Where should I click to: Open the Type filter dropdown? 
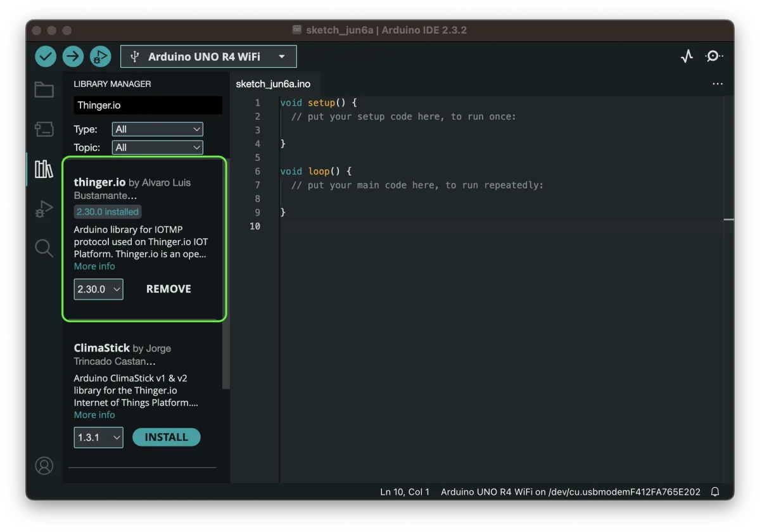coord(158,129)
